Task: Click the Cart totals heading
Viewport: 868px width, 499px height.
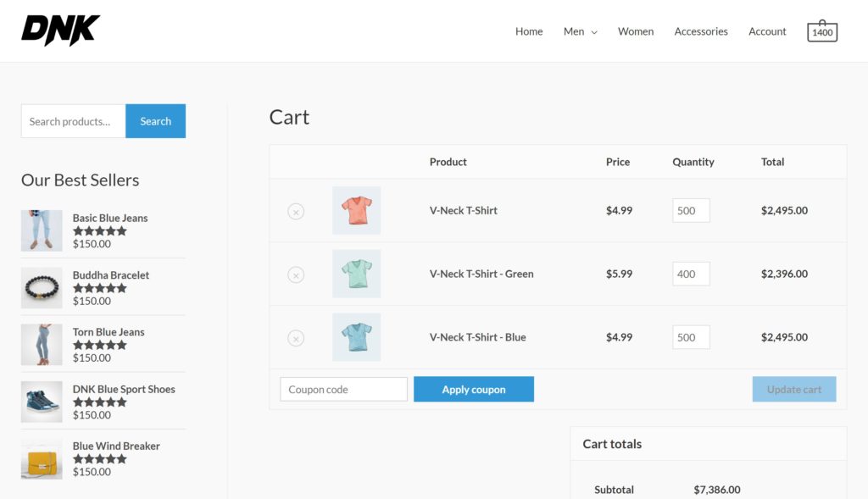Action: click(x=612, y=444)
